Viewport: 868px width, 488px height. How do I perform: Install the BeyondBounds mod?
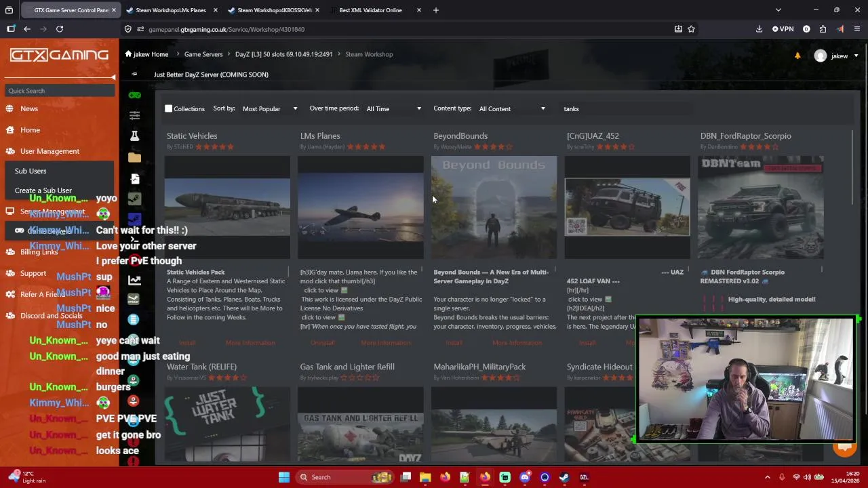454,343
